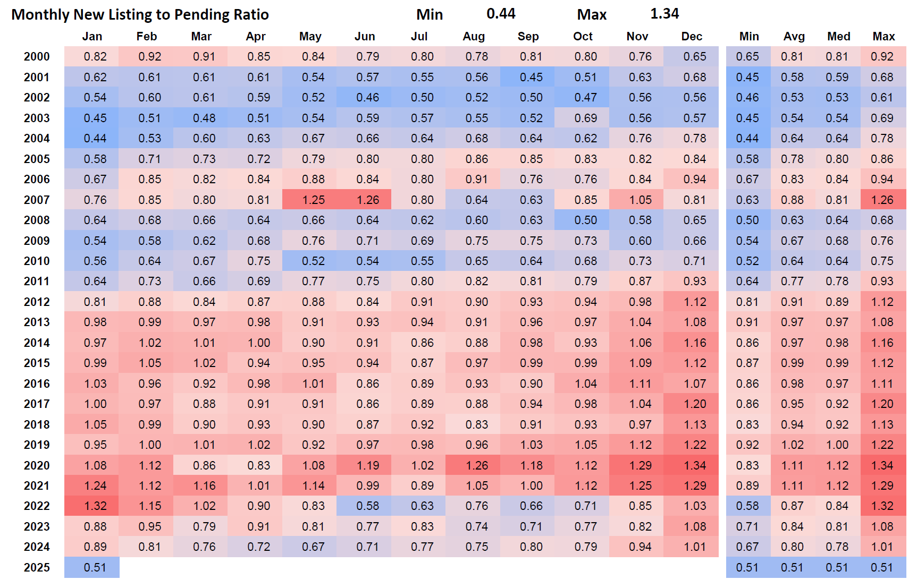The image size is (917, 588).
Task: Click the Avg summary column header
Action: [794, 36]
